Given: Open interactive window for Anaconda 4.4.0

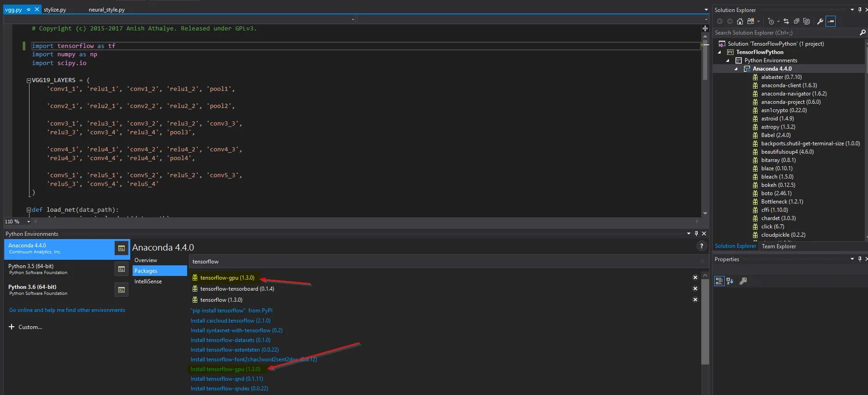Looking at the screenshot, I should pyautogui.click(x=121, y=248).
